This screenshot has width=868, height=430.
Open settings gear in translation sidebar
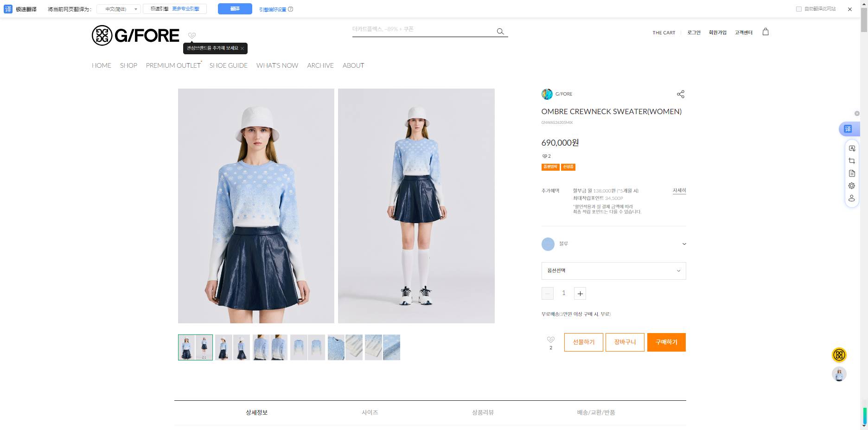[852, 186]
